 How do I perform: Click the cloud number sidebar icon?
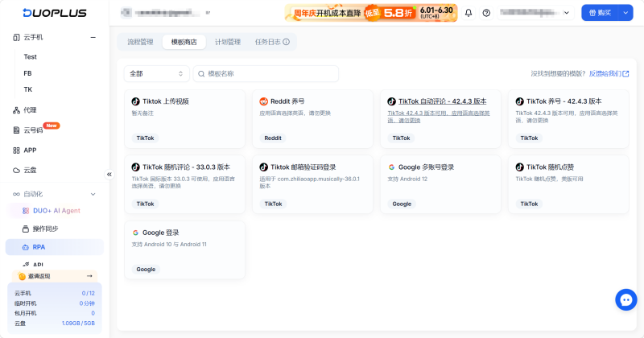pyautogui.click(x=16, y=130)
